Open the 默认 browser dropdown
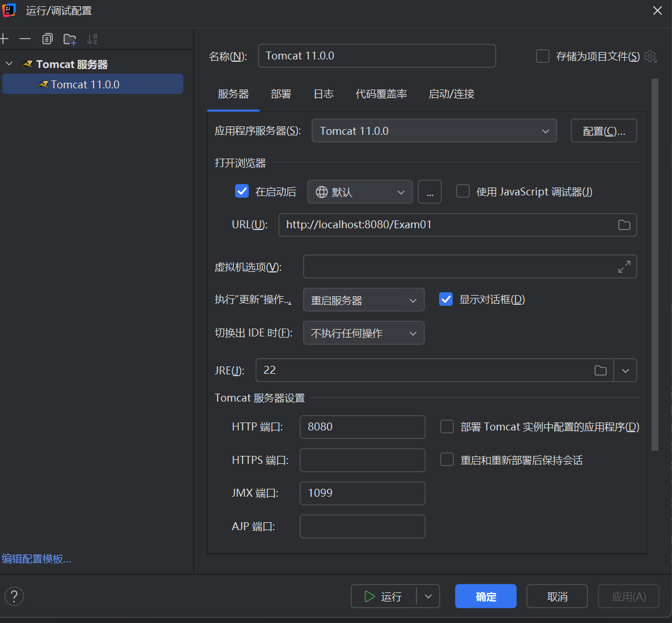672x623 pixels. click(x=360, y=192)
